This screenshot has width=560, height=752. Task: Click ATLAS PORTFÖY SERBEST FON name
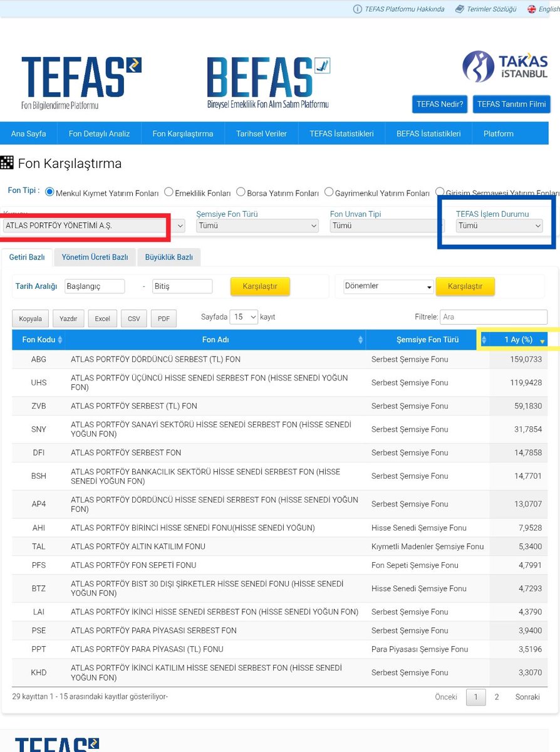tap(126, 452)
